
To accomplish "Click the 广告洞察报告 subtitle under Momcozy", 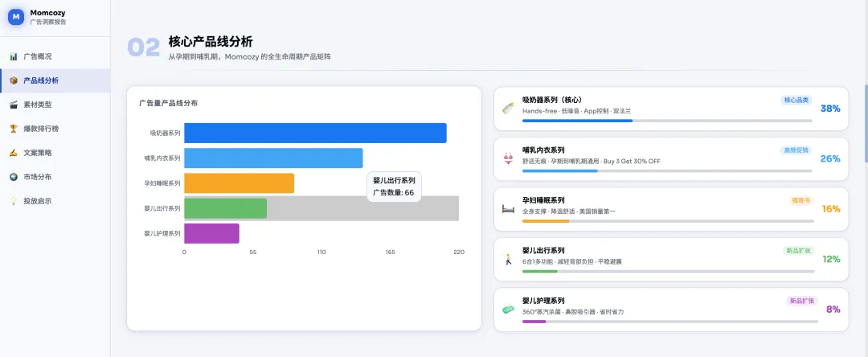I will [48, 23].
